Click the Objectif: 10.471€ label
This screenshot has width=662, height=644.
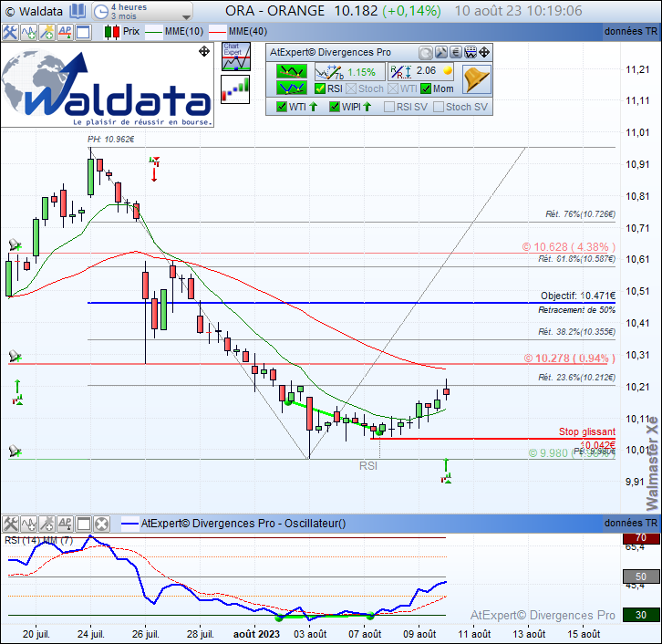click(578, 296)
